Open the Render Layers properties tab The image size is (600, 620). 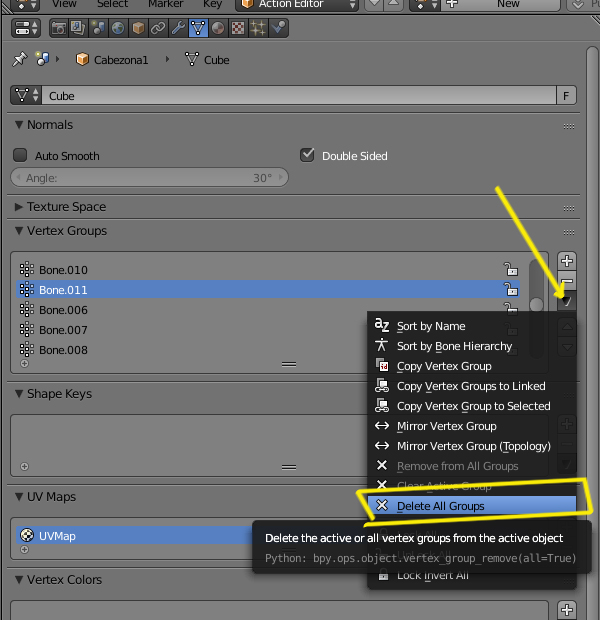(x=78, y=28)
